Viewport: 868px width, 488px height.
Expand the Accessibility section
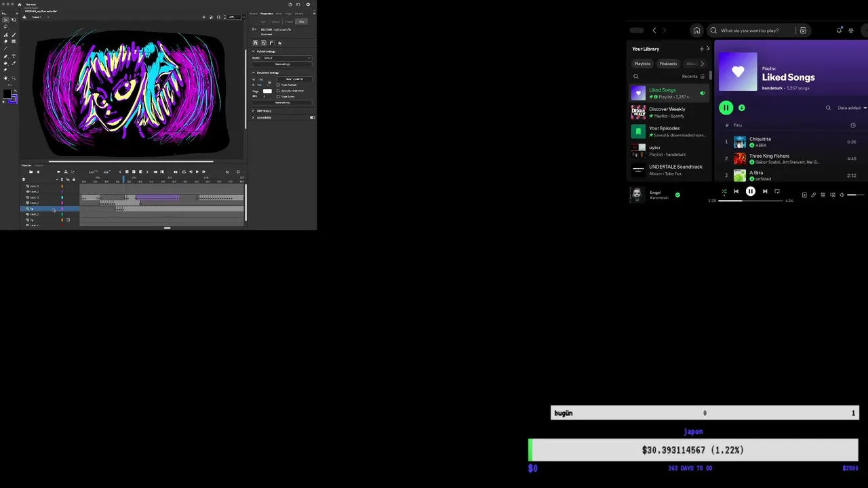click(253, 117)
